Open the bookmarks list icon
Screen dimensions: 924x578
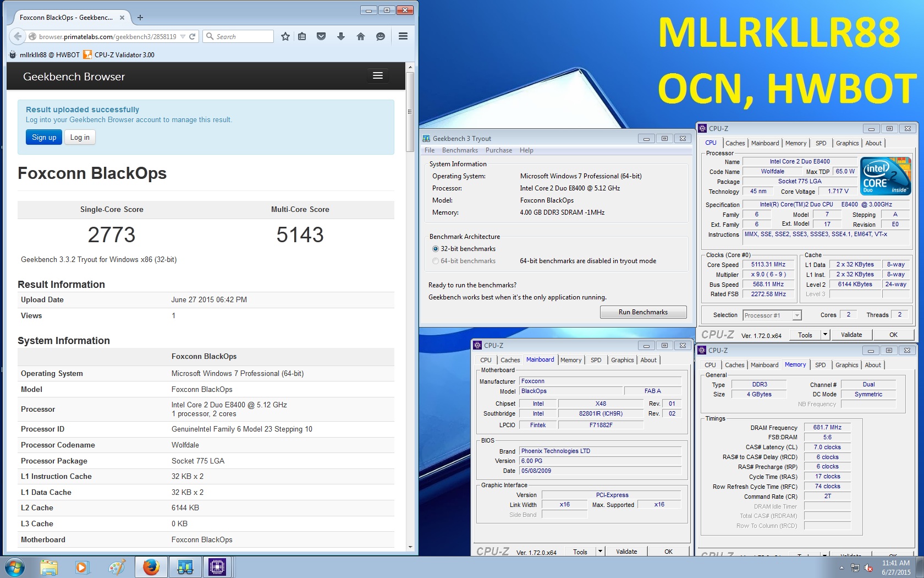pyautogui.click(x=302, y=36)
